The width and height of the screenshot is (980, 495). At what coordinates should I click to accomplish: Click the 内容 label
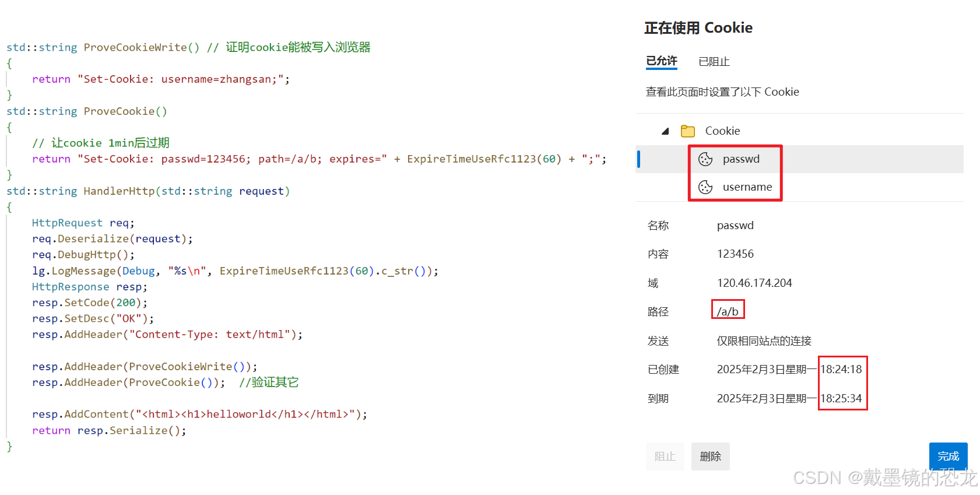[658, 254]
